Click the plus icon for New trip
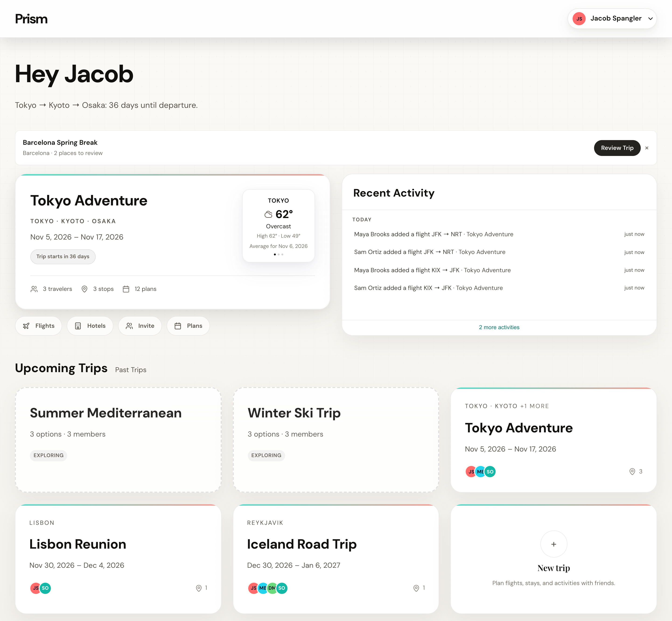The image size is (672, 621). (x=554, y=544)
